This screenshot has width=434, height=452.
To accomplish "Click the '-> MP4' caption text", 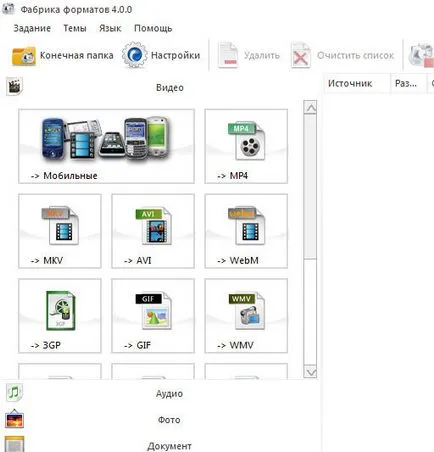I will coord(232,176).
